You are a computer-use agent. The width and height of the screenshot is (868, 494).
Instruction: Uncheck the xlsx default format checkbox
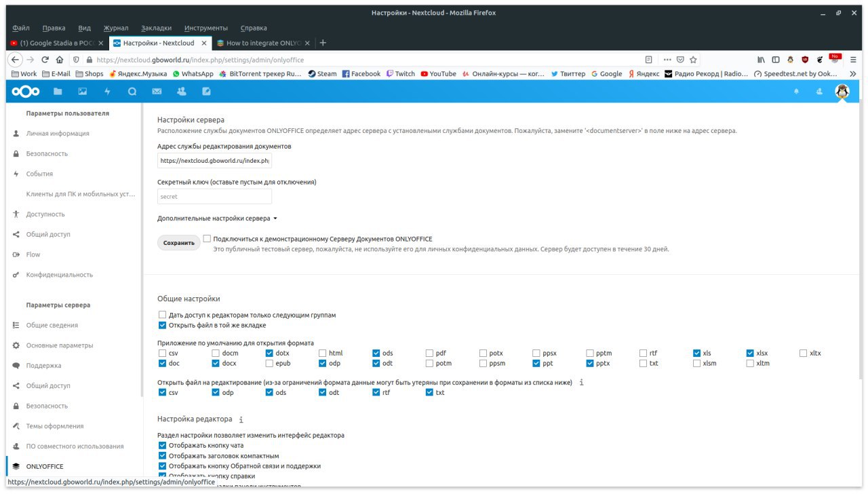coord(751,353)
